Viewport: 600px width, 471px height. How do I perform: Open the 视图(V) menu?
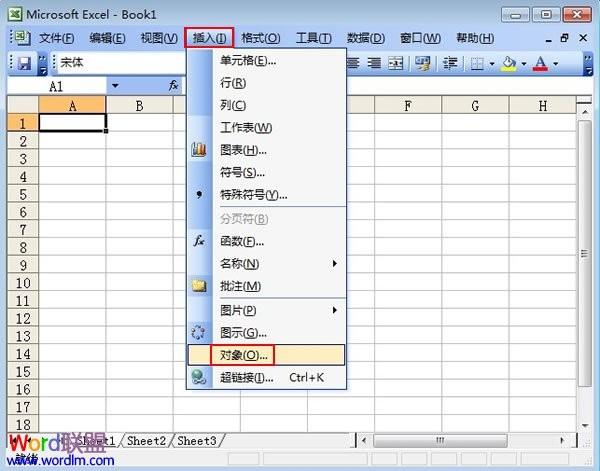pos(159,38)
